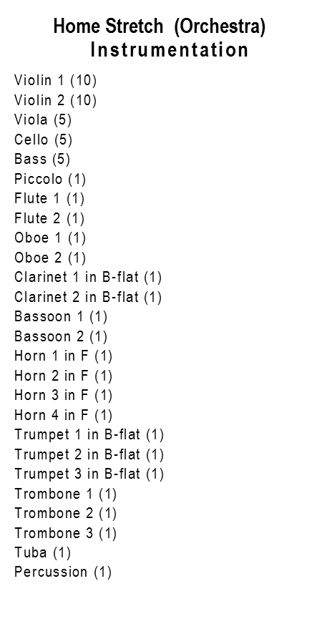Select the Cello (5) line

(x=43, y=140)
